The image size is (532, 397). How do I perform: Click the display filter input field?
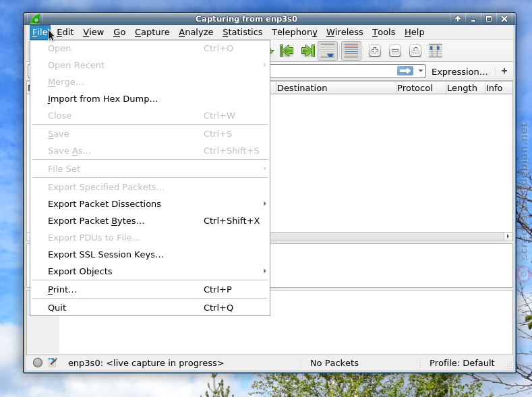[333, 71]
